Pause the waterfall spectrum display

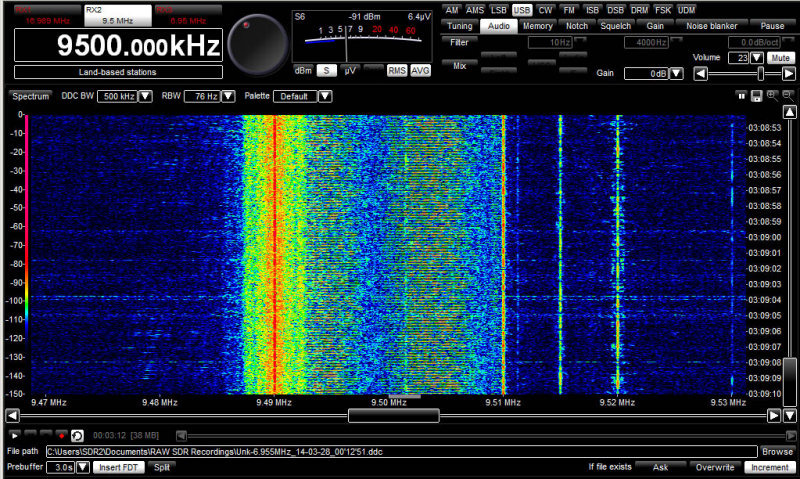coord(741,96)
